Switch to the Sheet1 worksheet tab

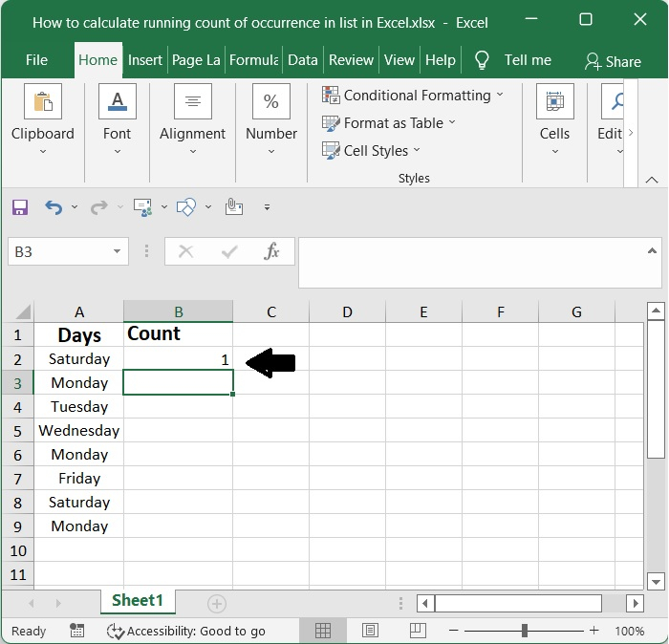click(x=138, y=601)
